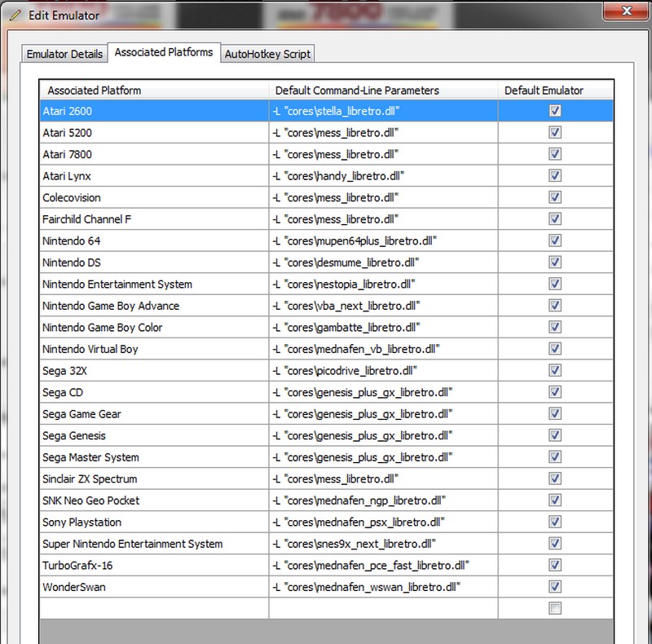Edit Sega 32X picodrive parameters cell
This screenshot has width=652, height=644.
point(383,371)
